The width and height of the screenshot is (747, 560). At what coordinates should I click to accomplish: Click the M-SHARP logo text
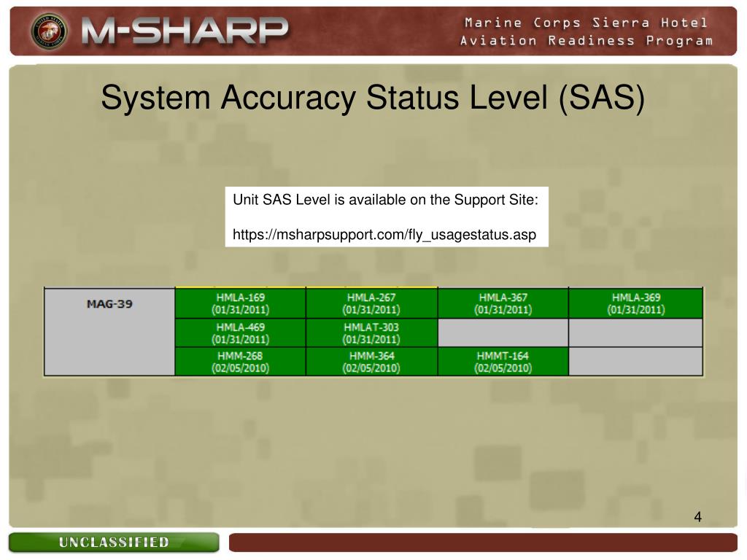[x=185, y=31]
